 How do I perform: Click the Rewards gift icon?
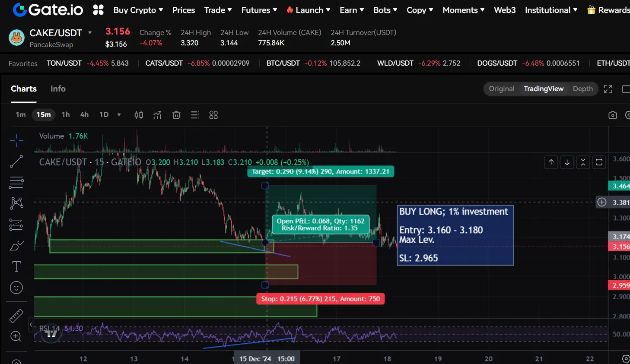pyautogui.click(x=591, y=10)
